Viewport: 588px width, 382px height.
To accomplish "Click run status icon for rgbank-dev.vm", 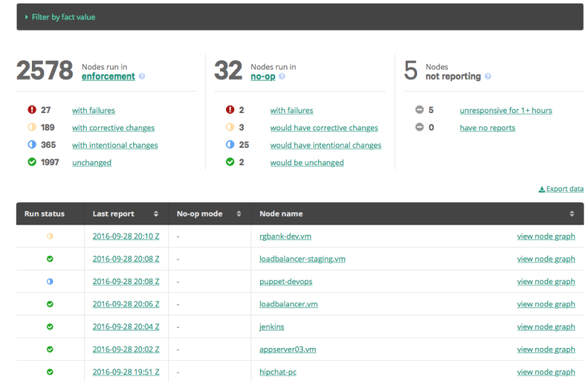I will [50, 236].
